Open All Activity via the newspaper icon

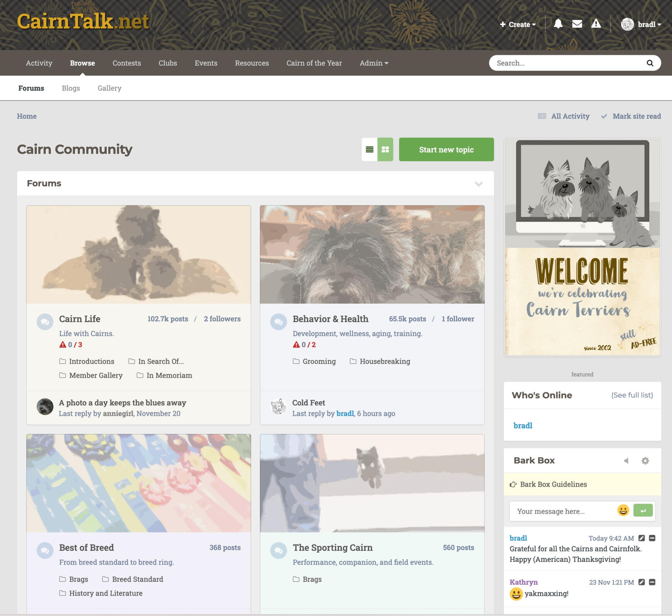543,116
